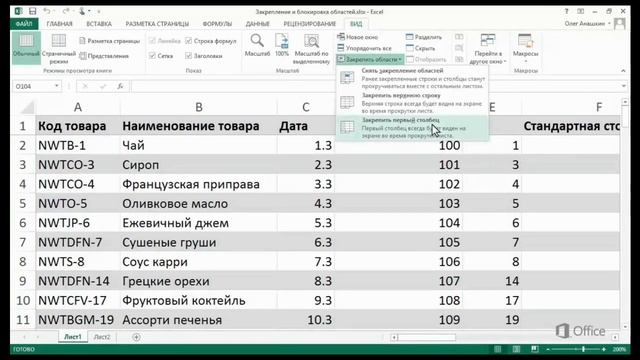Click Page Break Preview icon in status bar
The image size is (640, 360).
click(535, 349)
